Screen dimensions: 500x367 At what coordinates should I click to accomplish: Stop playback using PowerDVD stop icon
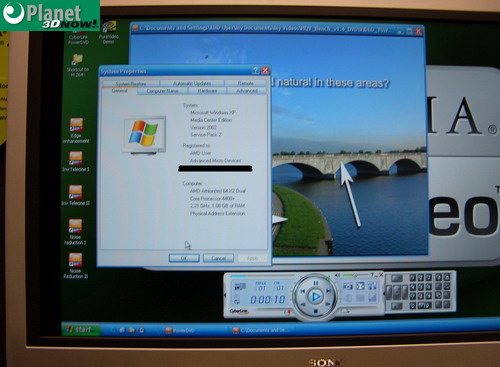[316, 311]
